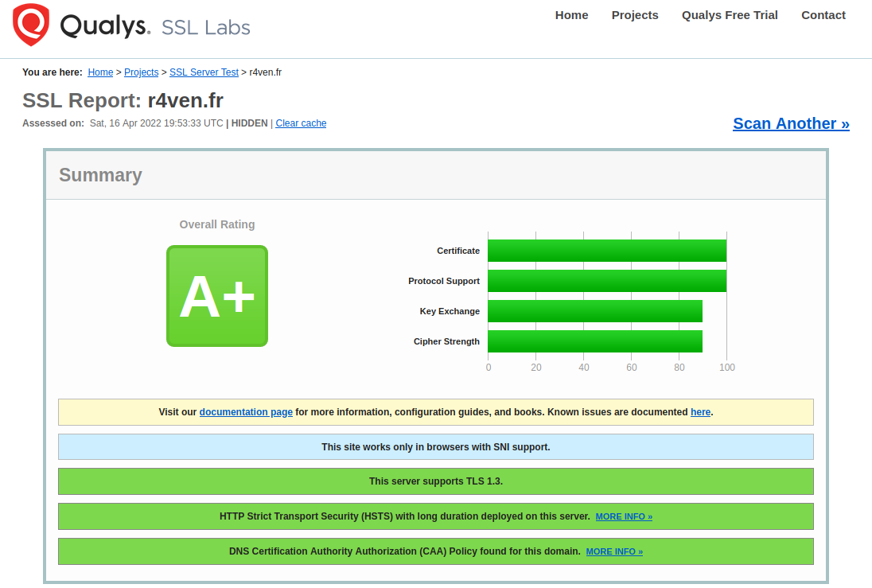Click the 'Overall Rating' label
872x588 pixels.
[x=217, y=224]
